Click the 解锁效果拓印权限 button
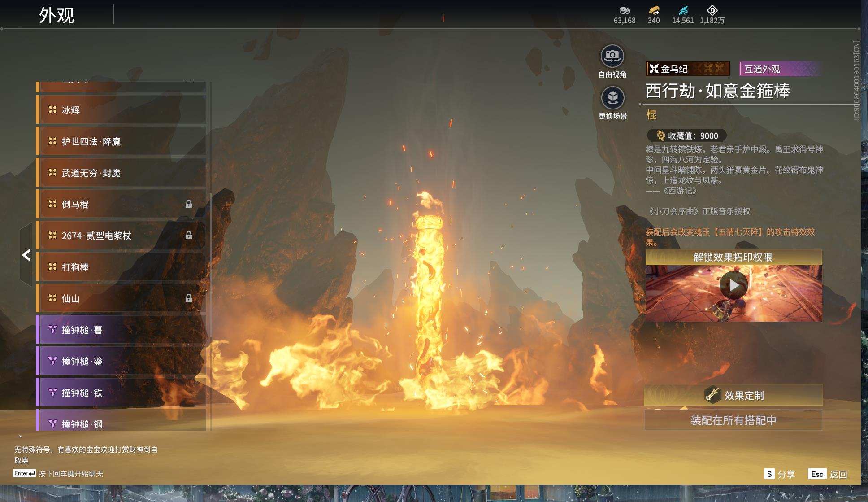This screenshot has width=868, height=502. click(x=733, y=257)
